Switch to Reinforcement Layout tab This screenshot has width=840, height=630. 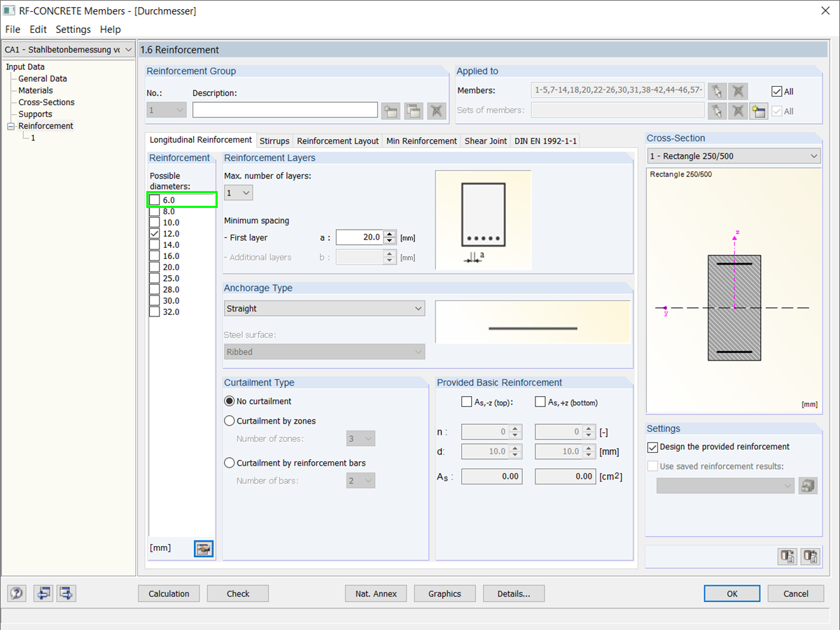(338, 141)
